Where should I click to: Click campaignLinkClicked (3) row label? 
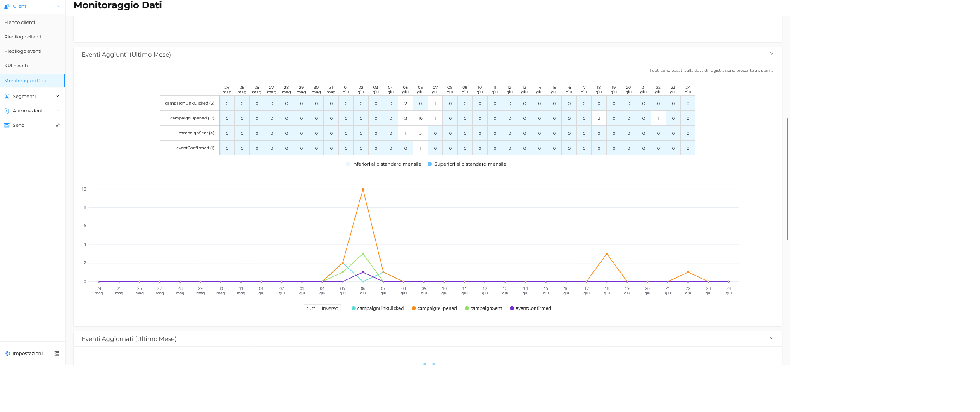pos(190,103)
